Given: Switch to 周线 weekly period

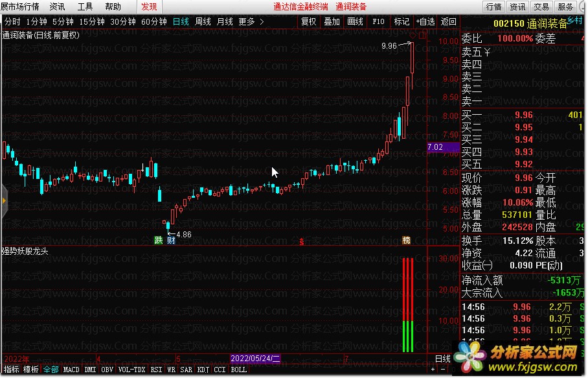Looking at the screenshot, I should point(203,22).
